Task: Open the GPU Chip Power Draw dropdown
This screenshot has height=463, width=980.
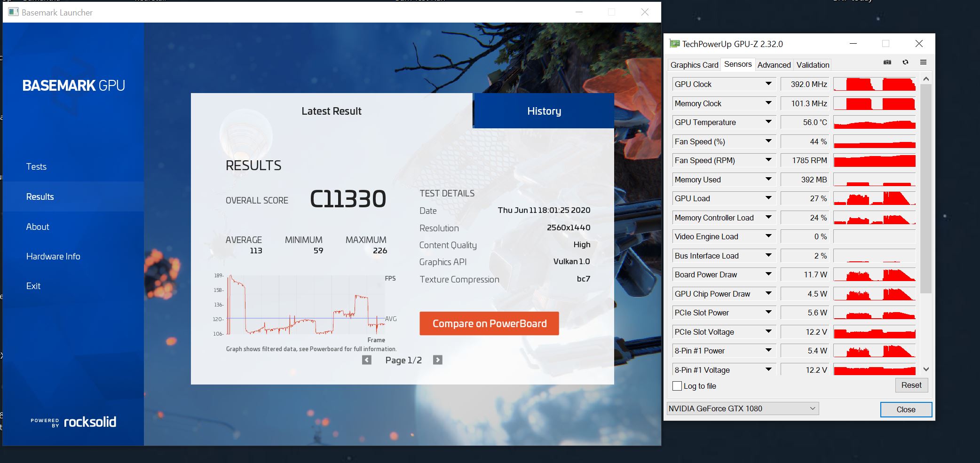Action: click(768, 294)
